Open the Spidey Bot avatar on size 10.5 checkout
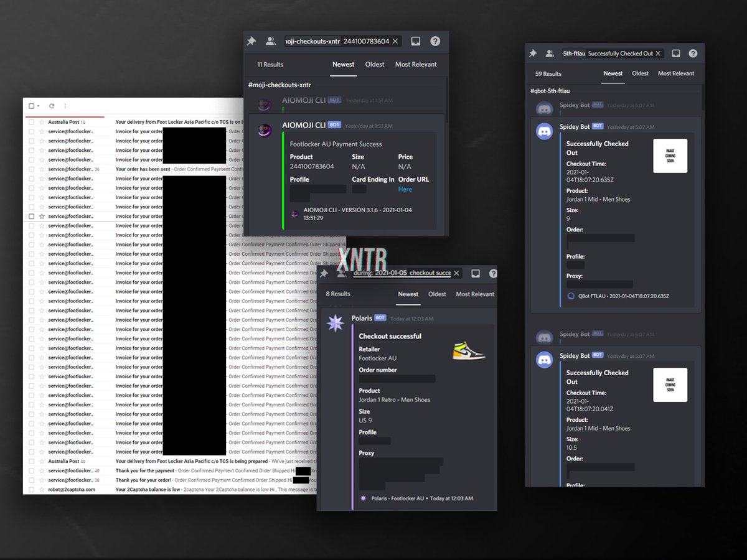Screen dimensions: 747x560 point(545,360)
